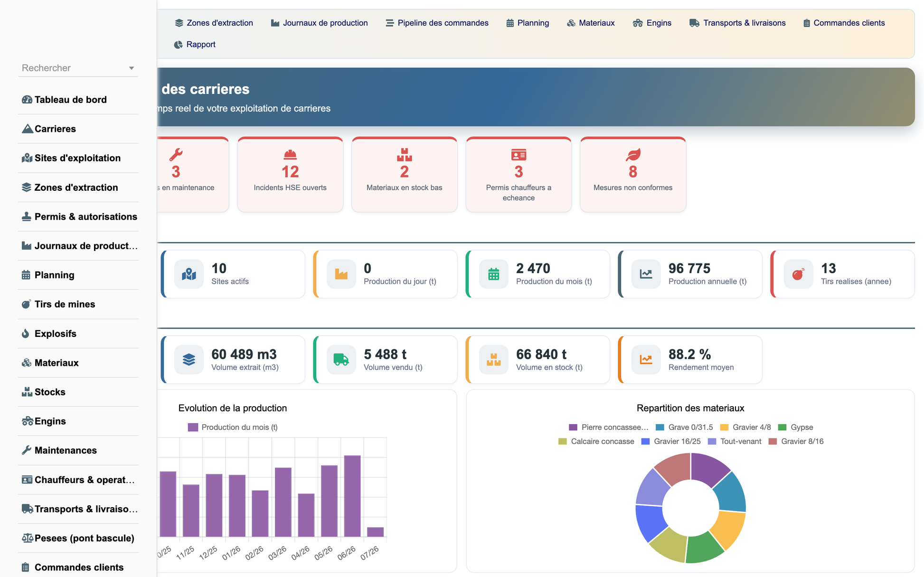This screenshot has height=577, width=924.
Task: Open the Rechercher dropdown arrow
Action: (x=132, y=68)
